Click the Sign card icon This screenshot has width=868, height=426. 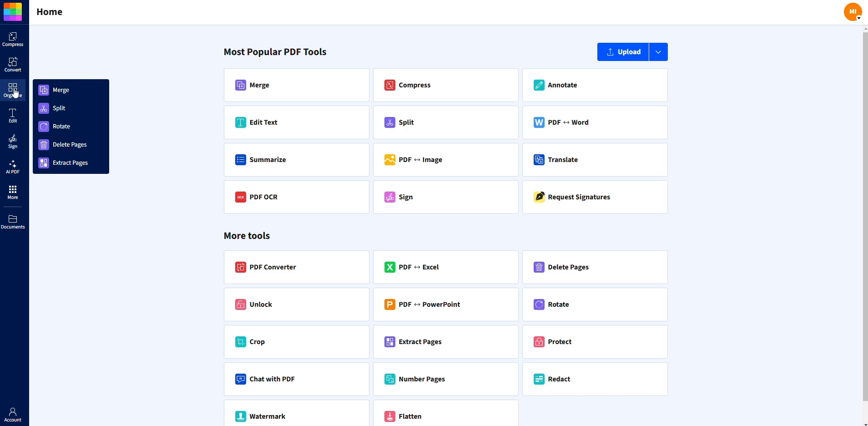[390, 197]
